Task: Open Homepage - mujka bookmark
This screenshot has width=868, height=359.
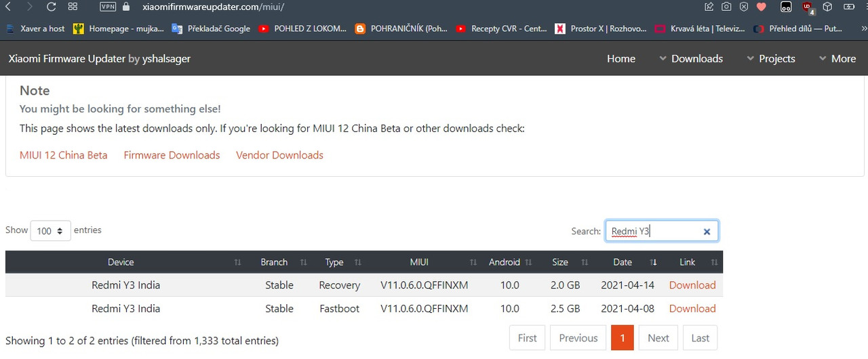Action: (119, 28)
